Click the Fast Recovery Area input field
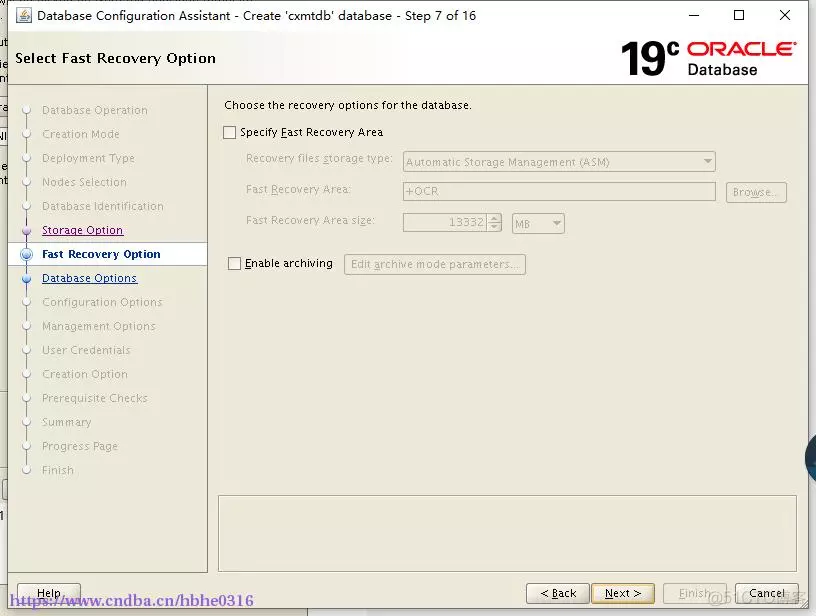This screenshot has width=816, height=616. pos(559,191)
